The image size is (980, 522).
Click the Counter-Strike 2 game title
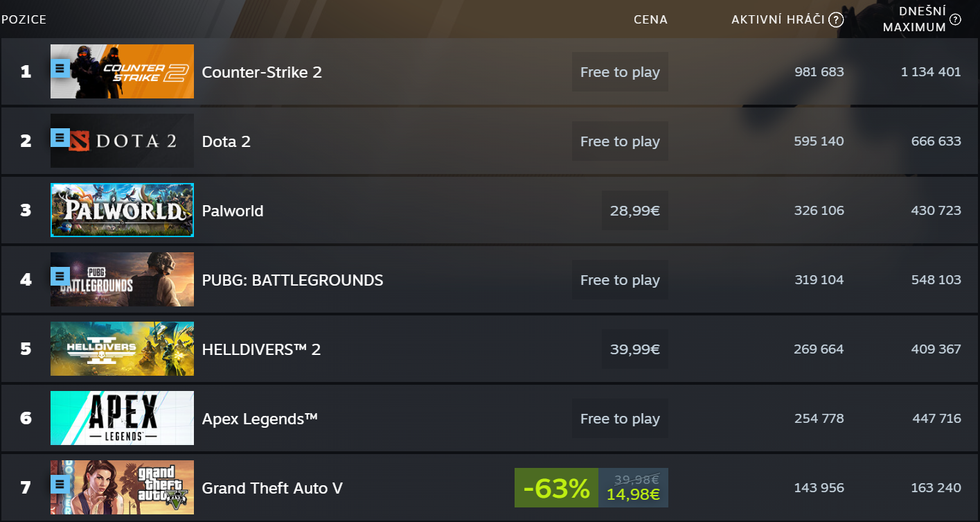(x=262, y=72)
